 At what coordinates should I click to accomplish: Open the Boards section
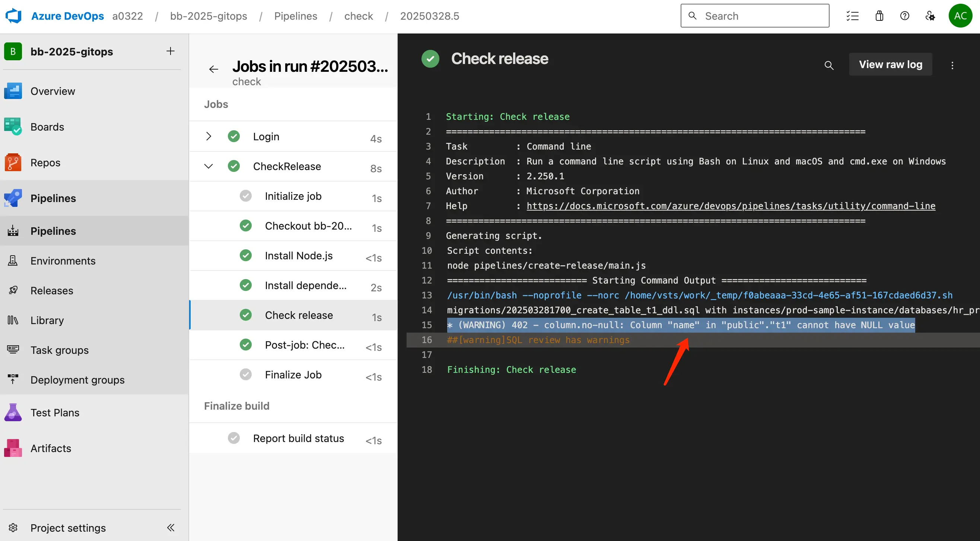[47, 127]
